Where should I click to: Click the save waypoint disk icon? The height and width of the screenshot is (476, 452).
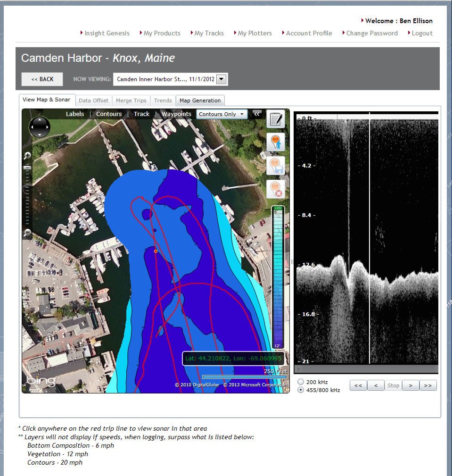pos(276,166)
